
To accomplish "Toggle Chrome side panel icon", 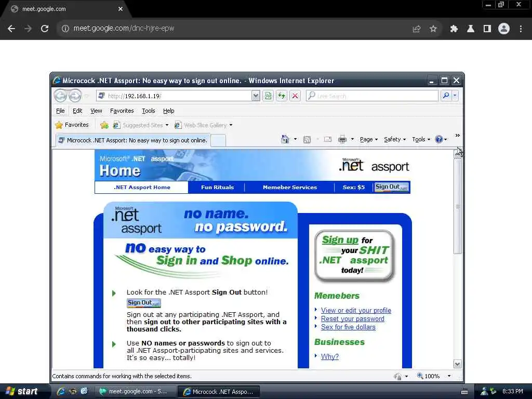I will point(487,29).
